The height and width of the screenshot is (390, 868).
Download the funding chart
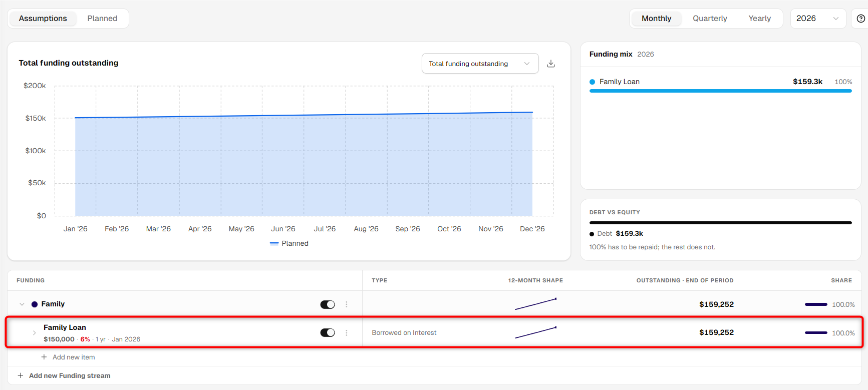551,64
